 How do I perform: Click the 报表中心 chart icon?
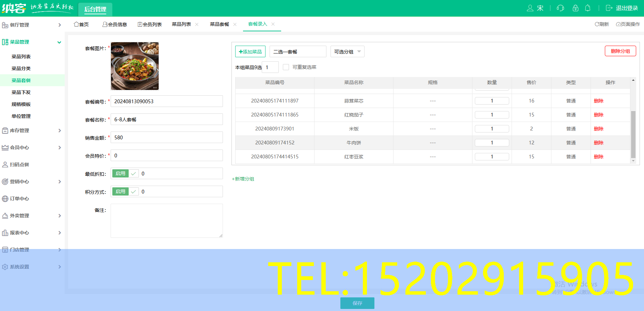pos(5,233)
